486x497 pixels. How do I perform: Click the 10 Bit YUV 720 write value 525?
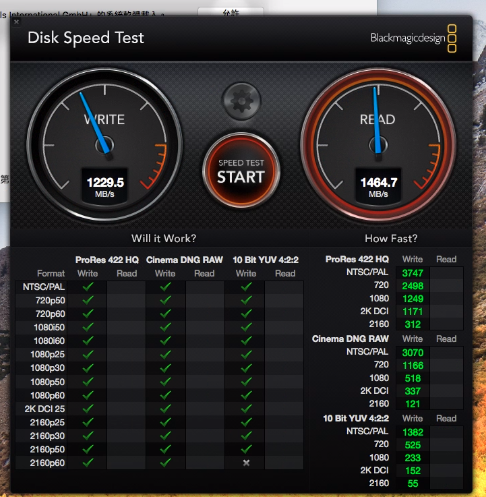coord(413,445)
